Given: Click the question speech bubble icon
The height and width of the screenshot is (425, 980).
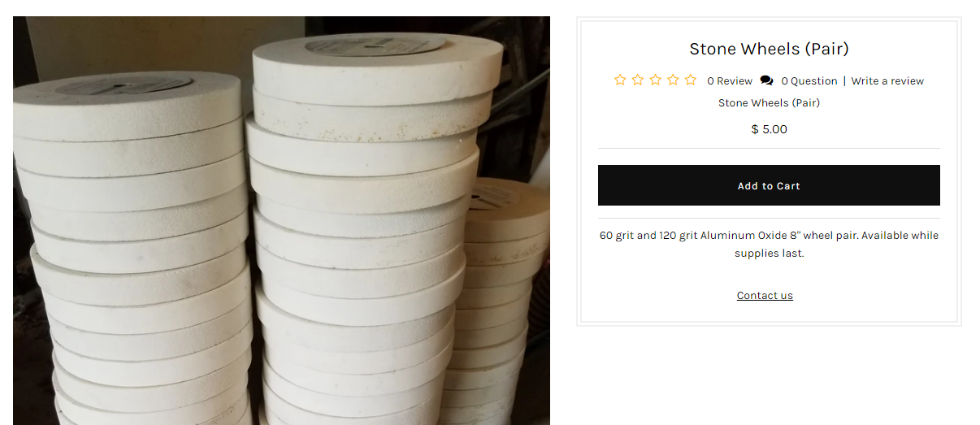Looking at the screenshot, I should (x=767, y=80).
